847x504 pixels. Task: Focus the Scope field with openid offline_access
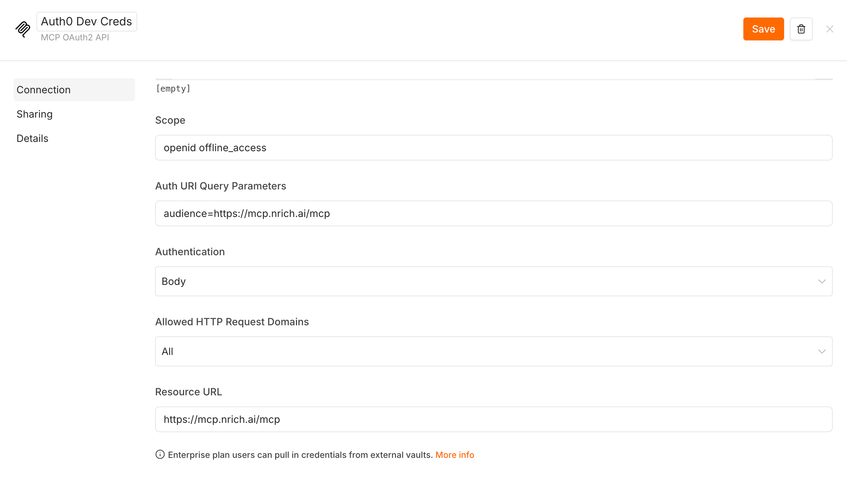[x=494, y=148]
